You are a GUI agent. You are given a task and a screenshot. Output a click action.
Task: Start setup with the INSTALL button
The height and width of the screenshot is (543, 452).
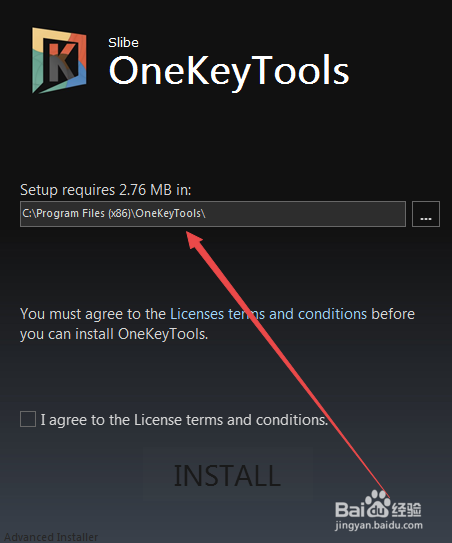tap(228, 475)
